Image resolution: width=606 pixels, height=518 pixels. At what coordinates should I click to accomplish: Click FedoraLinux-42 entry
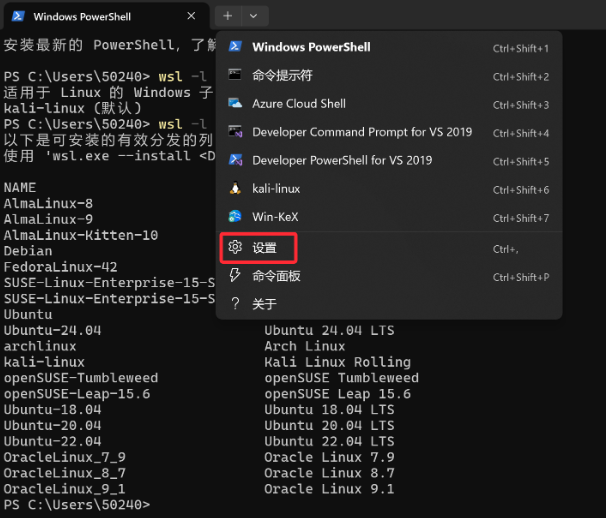(x=60, y=267)
